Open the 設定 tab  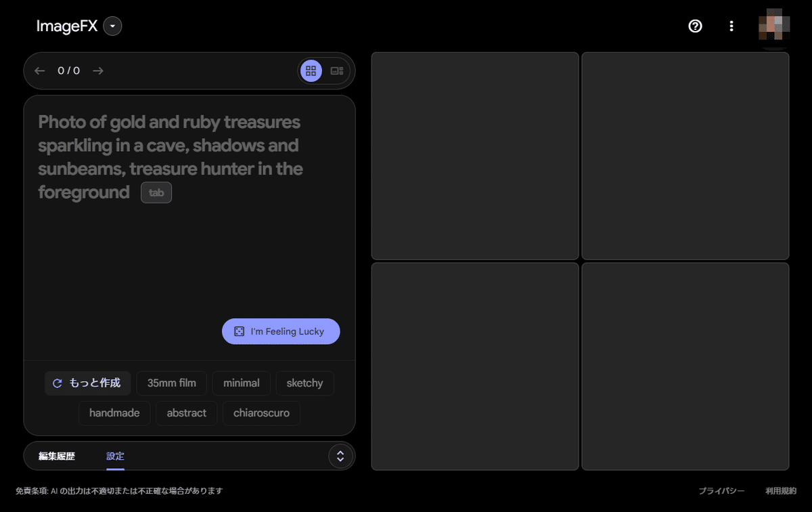[115, 456]
